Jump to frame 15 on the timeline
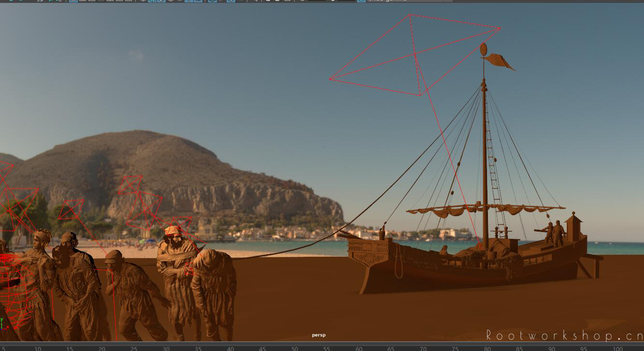This screenshot has width=644, height=351. tap(70, 349)
